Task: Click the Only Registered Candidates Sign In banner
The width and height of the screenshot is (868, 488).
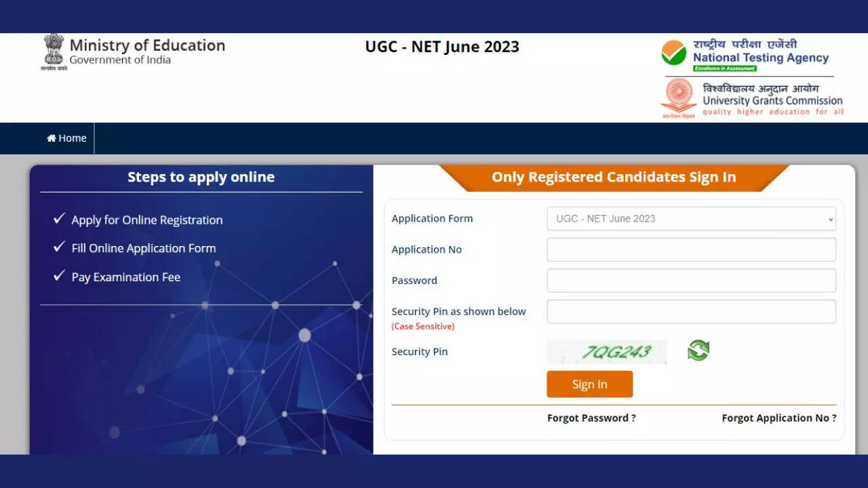Action: (614, 178)
